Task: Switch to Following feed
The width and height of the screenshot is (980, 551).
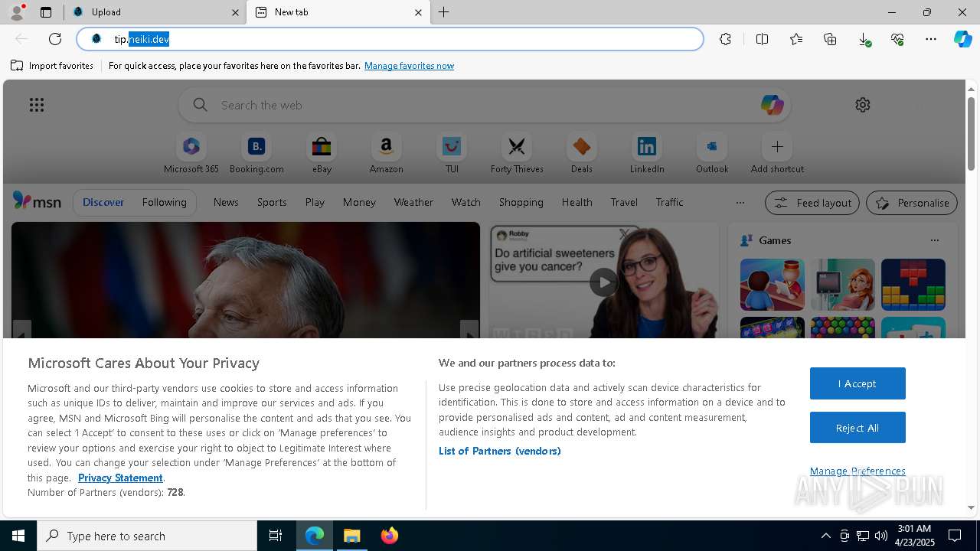Action: 164,202
